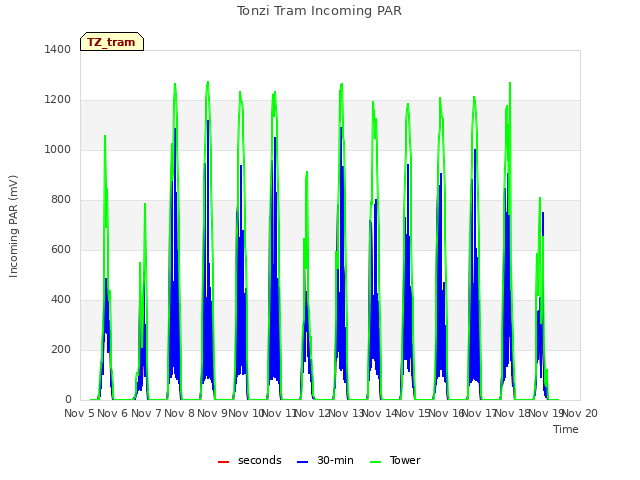Image resolution: width=640 pixels, height=480 pixels.
Task: Click the 30-min legend label
Action: tap(335, 460)
